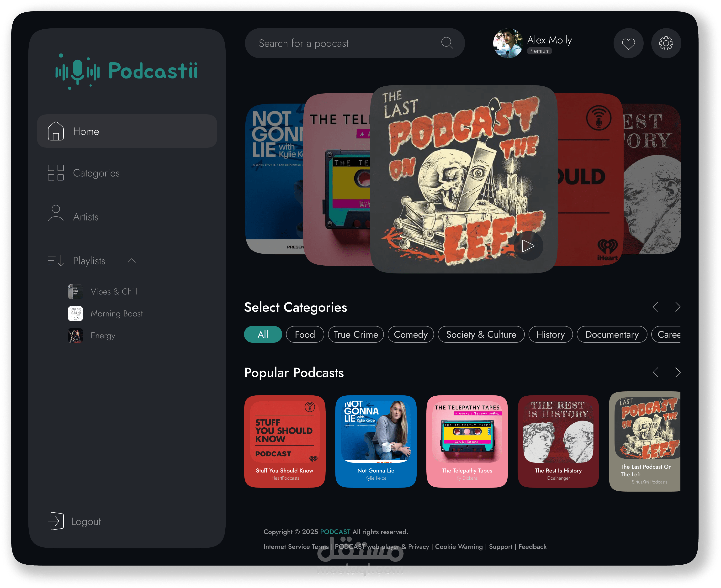721x588 pixels.
Task: Toggle the Comedy category filter
Action: click(410, 334)
